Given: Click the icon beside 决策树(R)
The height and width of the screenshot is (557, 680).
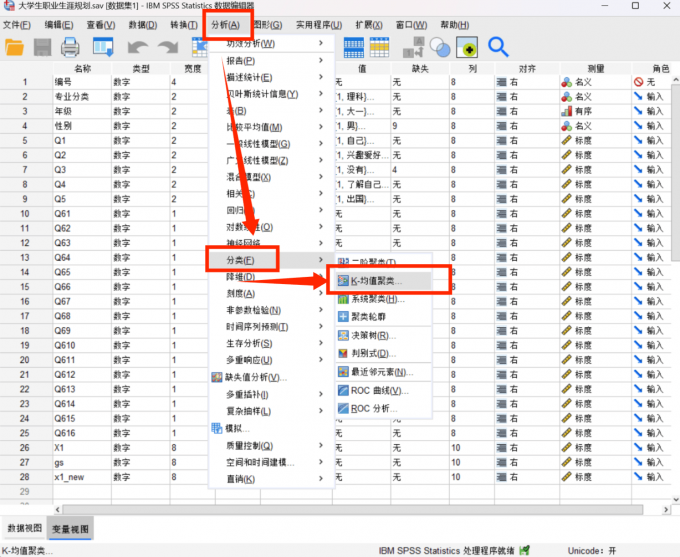Looking at the screenshot, I should point(343,335).
